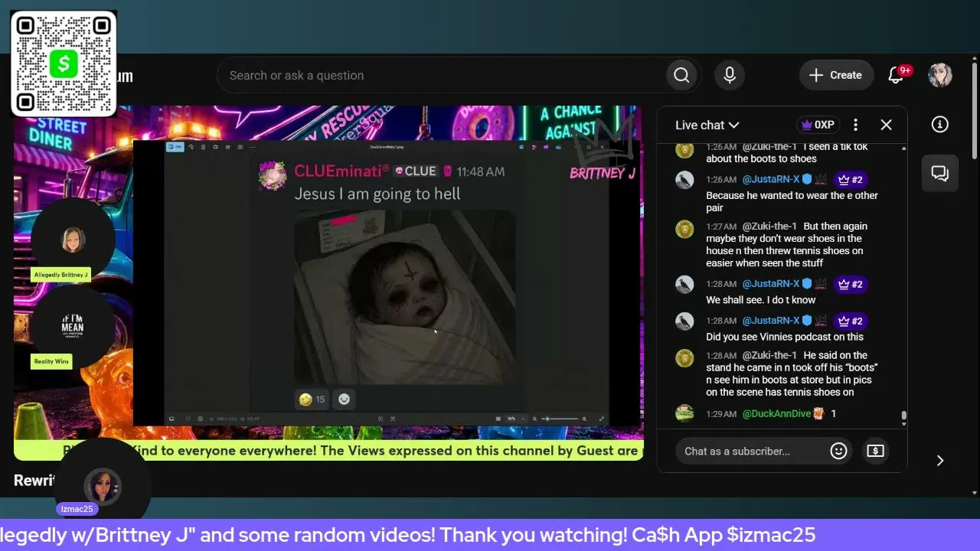This screenshot has height=551, width=980.
Task: Select message 'Did you see Vinnies podcast on this'
Action: pyautogui.click(x=785, y=337)
